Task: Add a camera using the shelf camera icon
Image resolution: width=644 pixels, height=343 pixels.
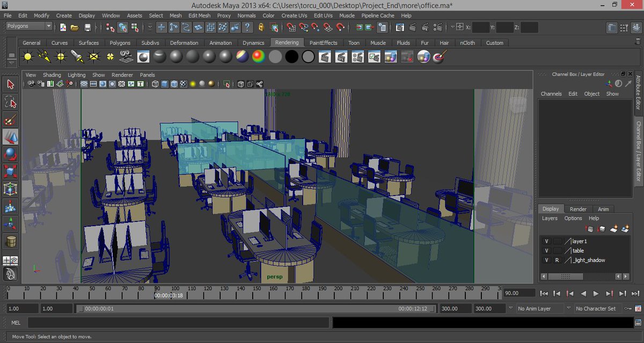Action: pyautogui.click(x=127, y=56)
